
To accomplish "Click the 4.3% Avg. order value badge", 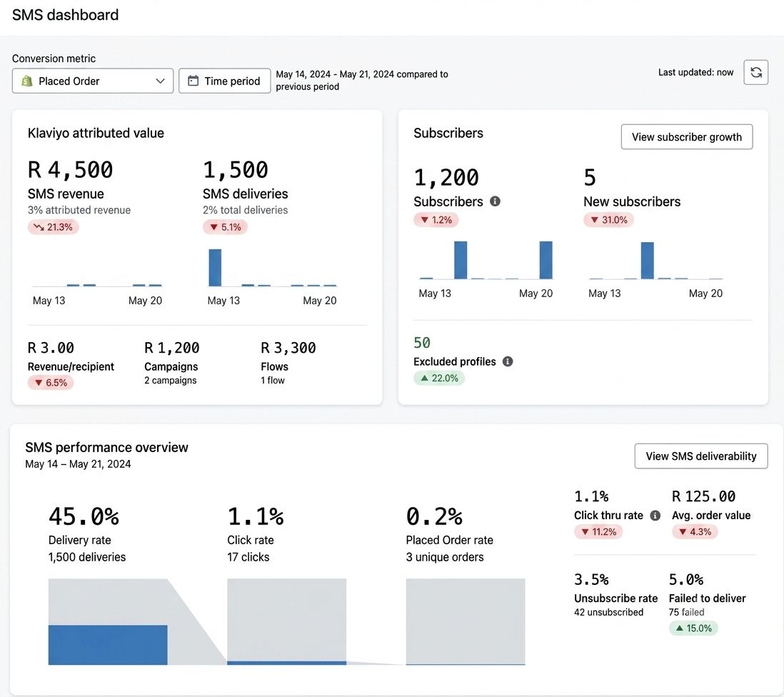I will pos(695,532).
